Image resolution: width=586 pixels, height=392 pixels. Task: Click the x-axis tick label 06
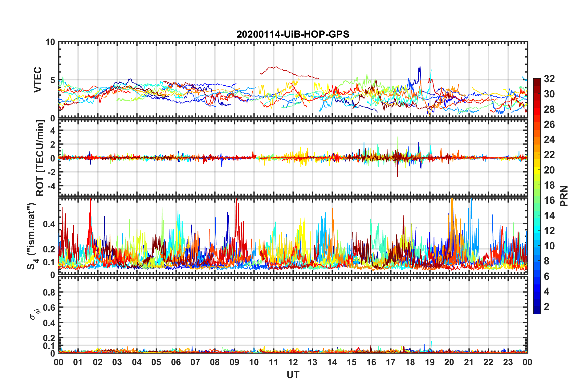[x=176, y=362]
